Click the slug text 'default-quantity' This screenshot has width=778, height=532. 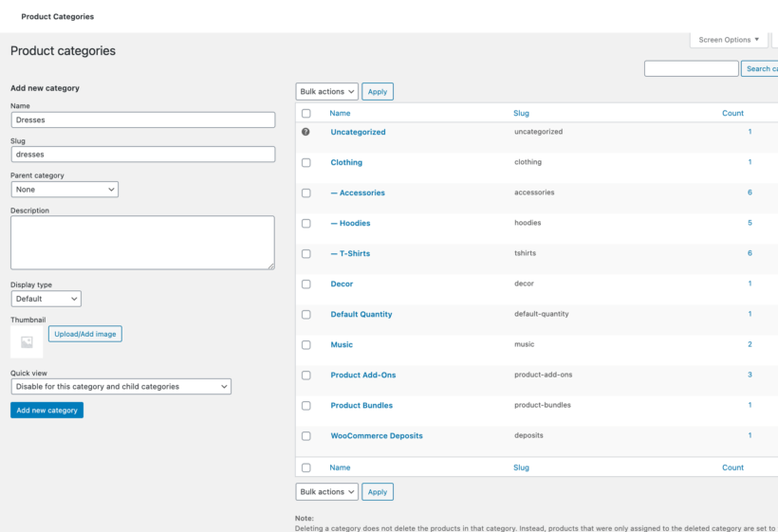click(542, 314)
